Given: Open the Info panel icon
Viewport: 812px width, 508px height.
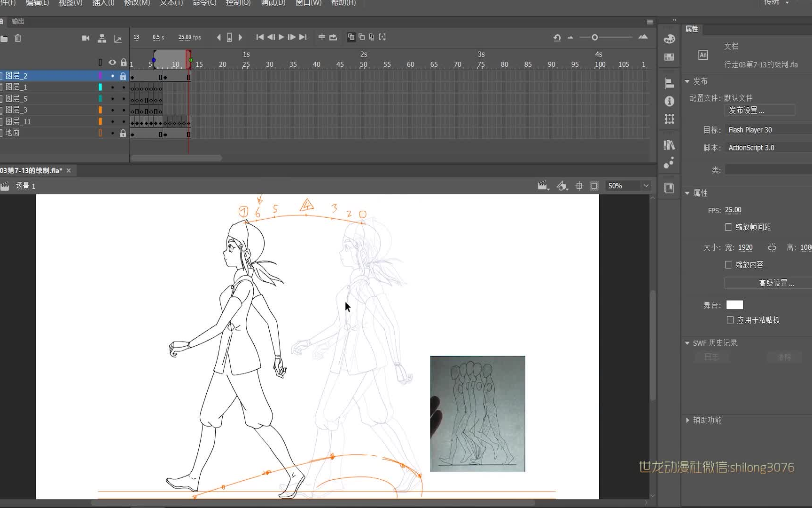Looking at the screenshot, I should click(x=669, y=101).
